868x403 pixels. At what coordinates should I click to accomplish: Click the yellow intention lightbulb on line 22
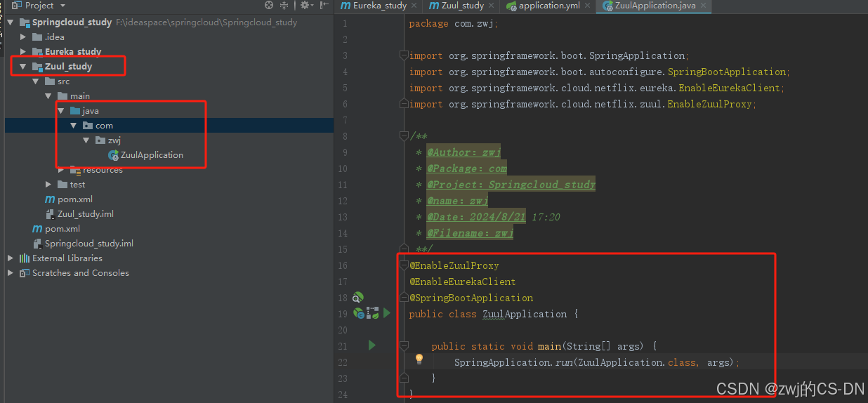pos(419,359)
